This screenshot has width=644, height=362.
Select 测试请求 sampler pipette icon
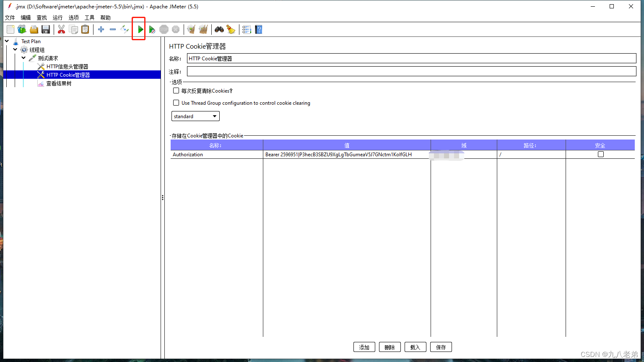[32, 58]
